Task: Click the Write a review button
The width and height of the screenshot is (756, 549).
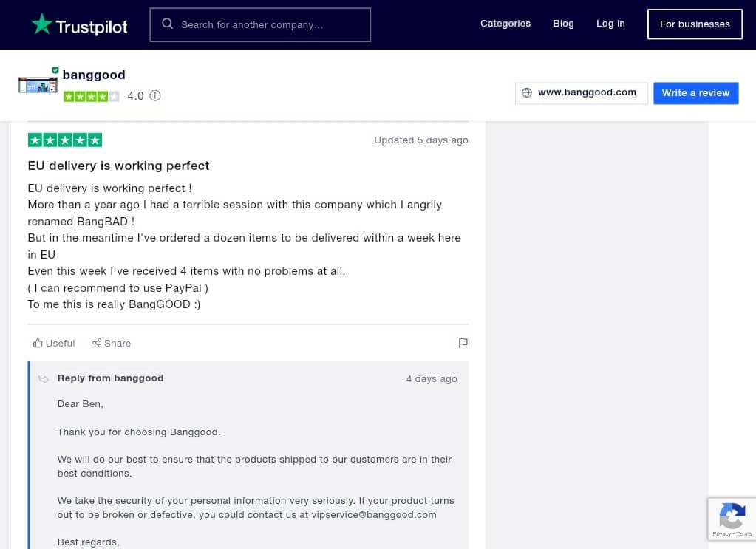Action: pyautogui.click(x=695, y=93)
